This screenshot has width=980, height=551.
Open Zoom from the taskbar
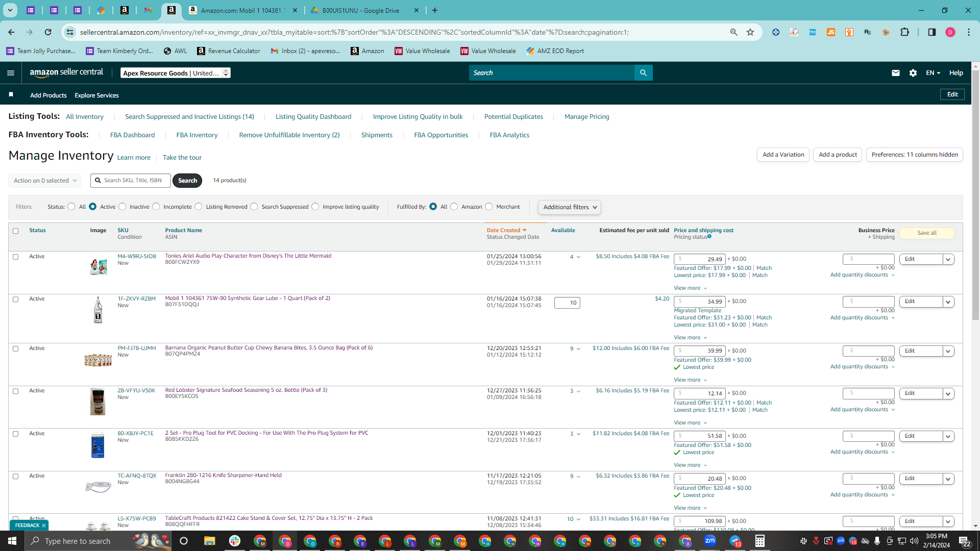pyautogui.click(x=710, y=541)
